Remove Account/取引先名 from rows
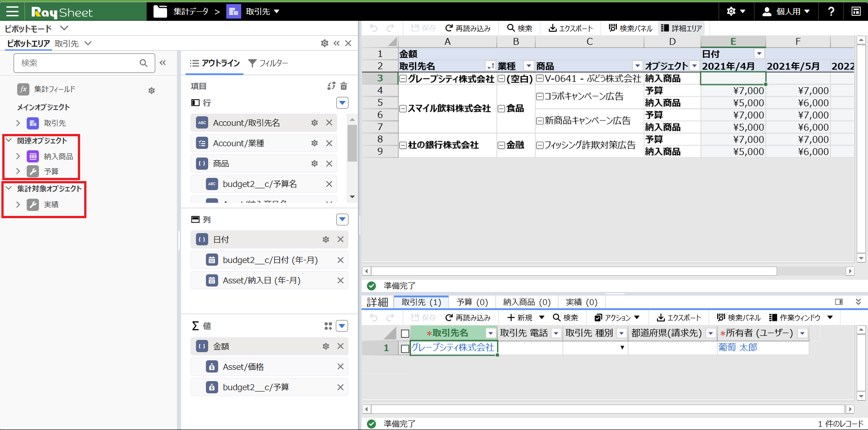The width and height of the screenshot is (868, 430). click(x=329, y=123)
